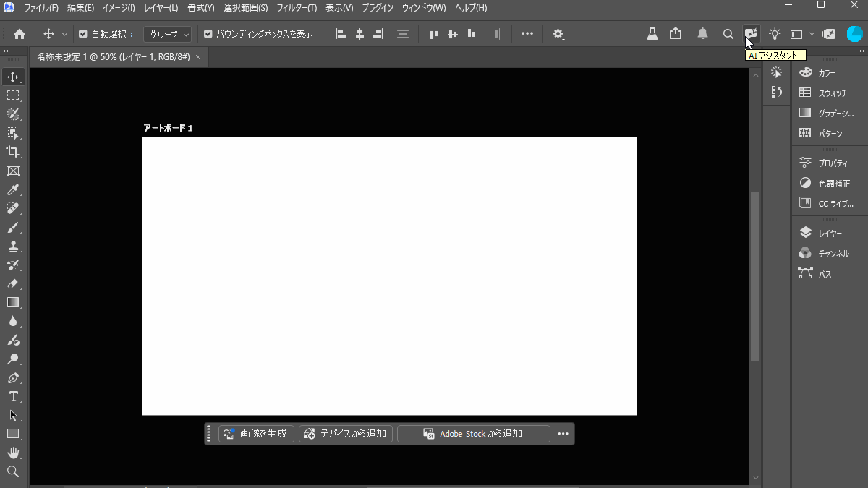Click the workspace layout icon
Image resolution: width=868 pixels, height=488 pixels.
796,34
